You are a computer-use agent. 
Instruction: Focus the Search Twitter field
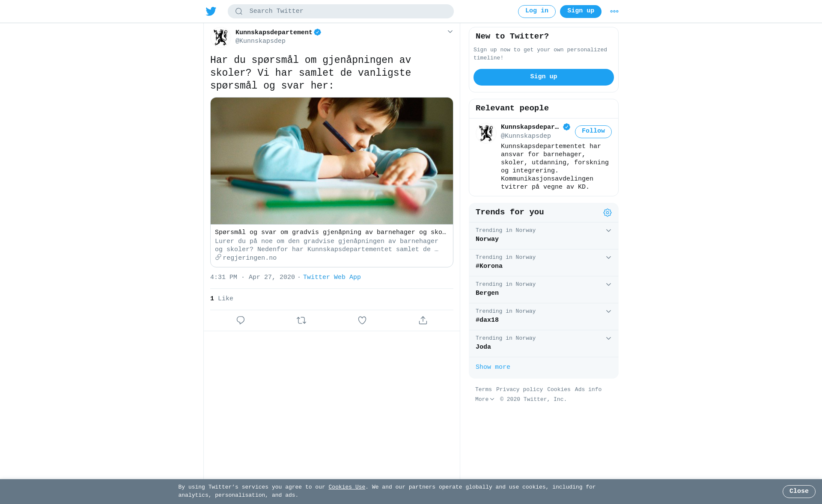[x=341, y=12]
